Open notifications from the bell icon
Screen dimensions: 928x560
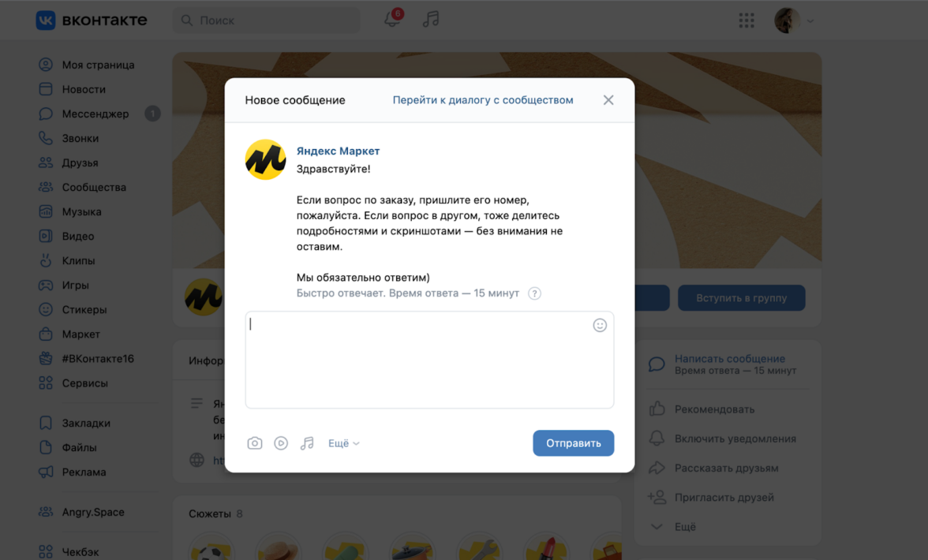tap(392, 18)
